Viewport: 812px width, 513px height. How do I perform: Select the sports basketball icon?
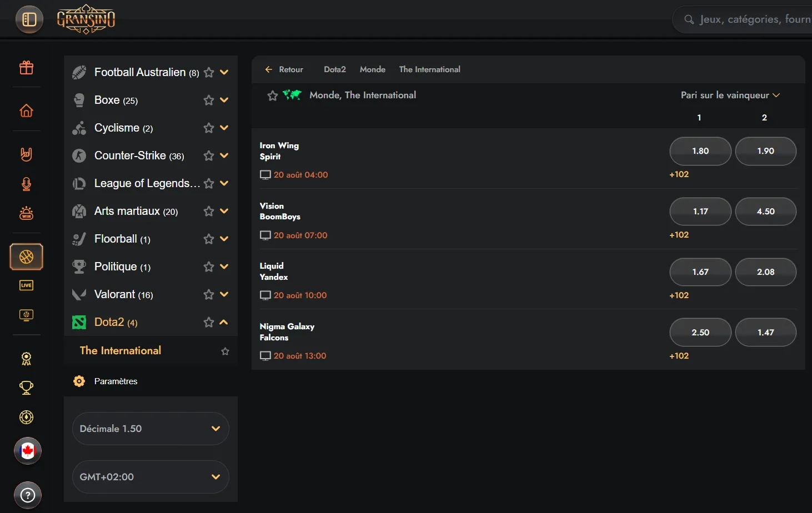[26, 257]
